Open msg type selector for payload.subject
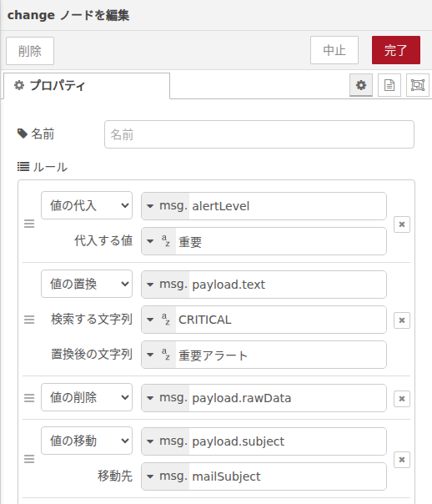 165,441
